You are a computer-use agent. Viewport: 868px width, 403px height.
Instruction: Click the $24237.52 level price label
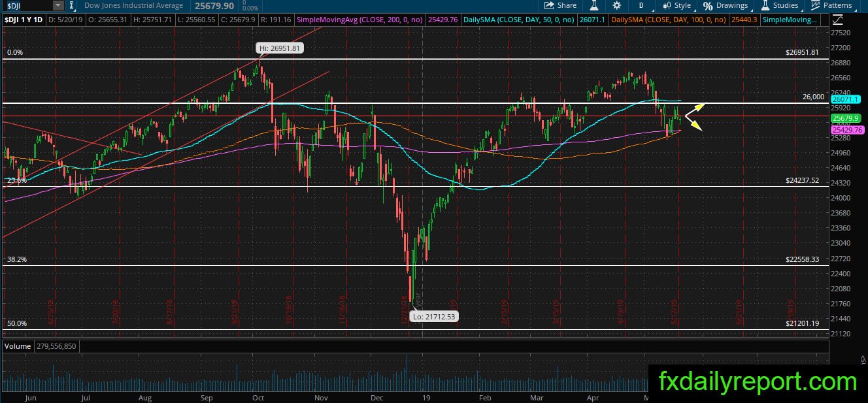[802, 181]
